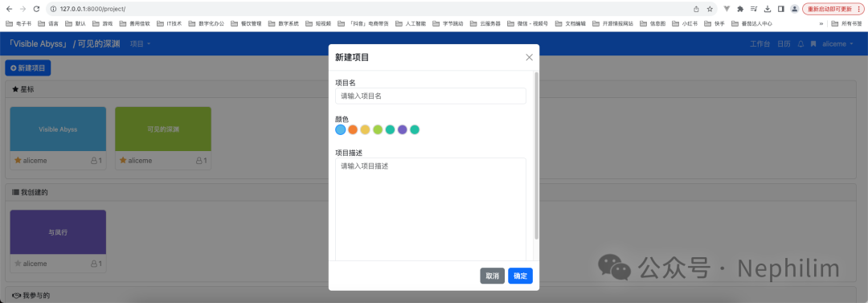Open the 语言 bookmark folder
The height and width of the screenshot is (303, 868).
click(x=48, y=24)
